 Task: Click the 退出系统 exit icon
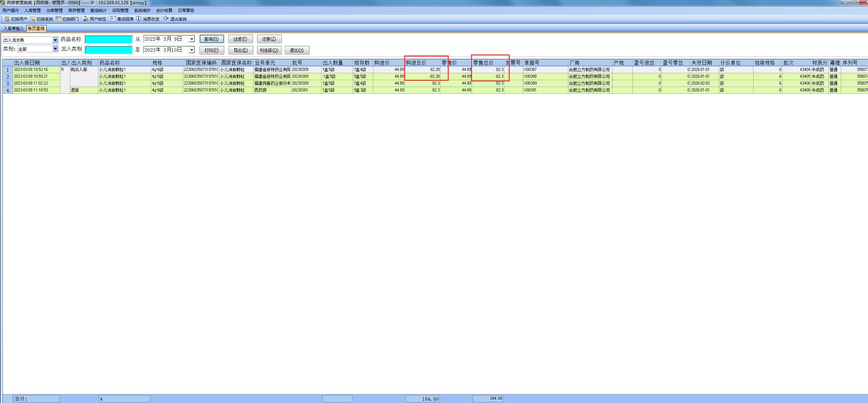point(166,19)
